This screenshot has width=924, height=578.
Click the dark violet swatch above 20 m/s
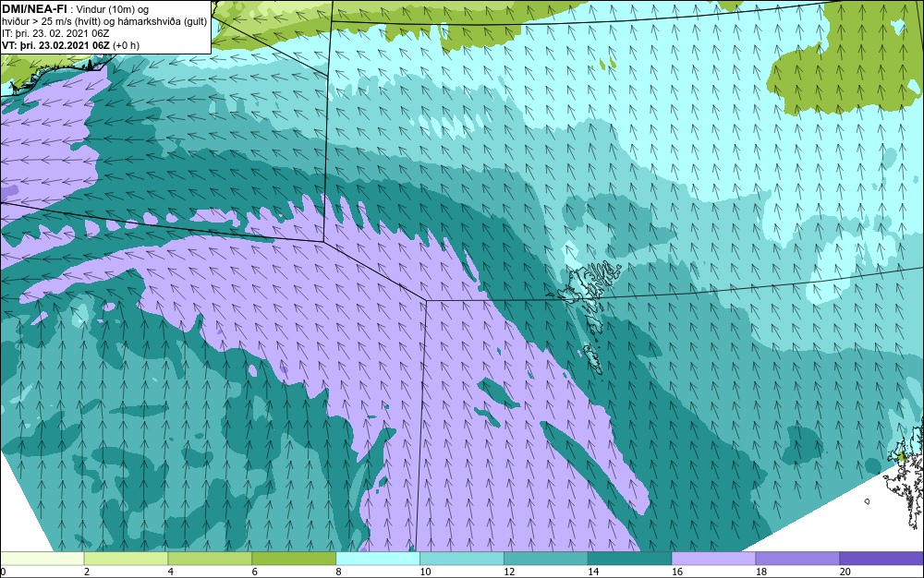pos(881,558)
